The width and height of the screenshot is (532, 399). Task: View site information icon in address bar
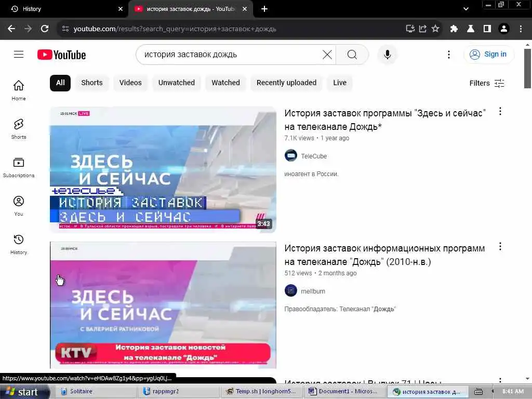(x=65, y=29)
